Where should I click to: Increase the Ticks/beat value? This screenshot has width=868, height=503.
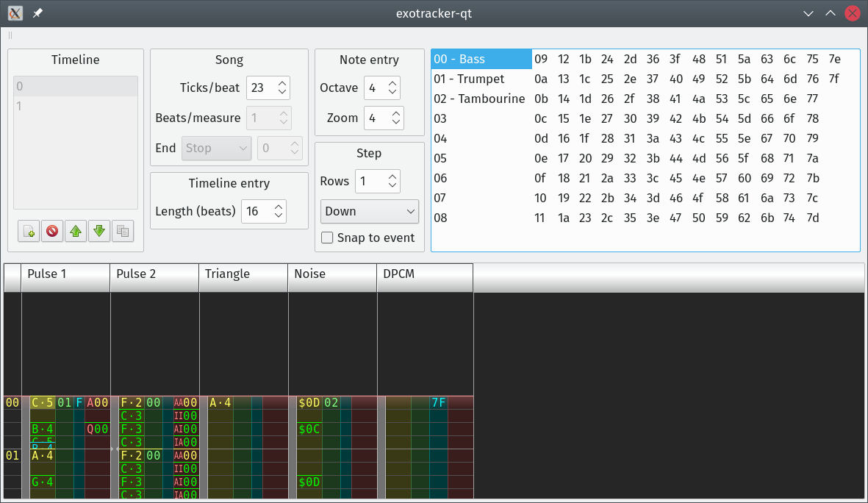coord(282,84)
